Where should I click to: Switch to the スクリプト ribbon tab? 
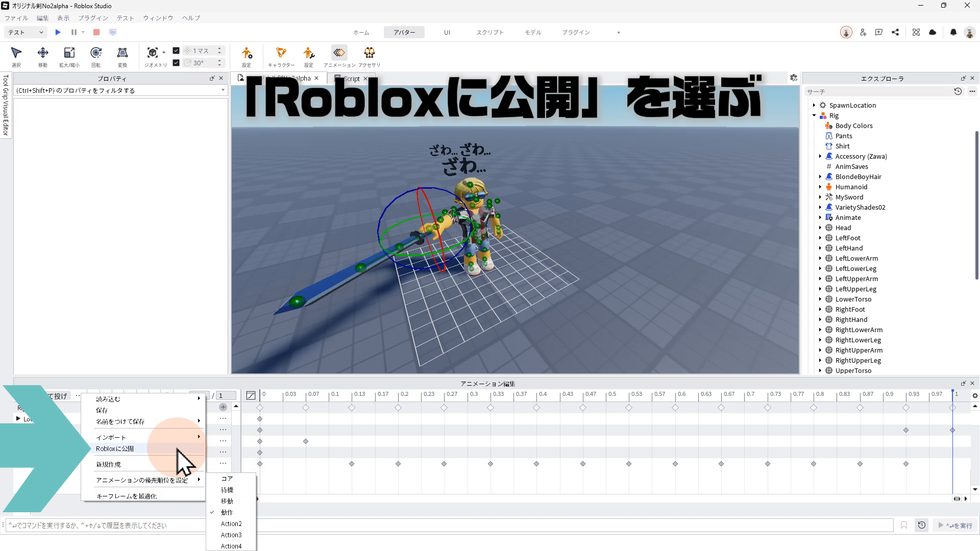489,32
